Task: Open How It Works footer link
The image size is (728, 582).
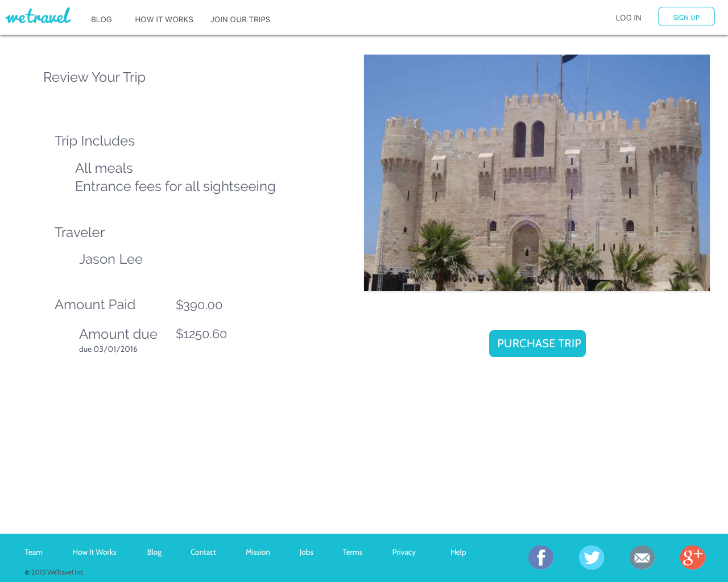Action: click(x=94, y=552)
